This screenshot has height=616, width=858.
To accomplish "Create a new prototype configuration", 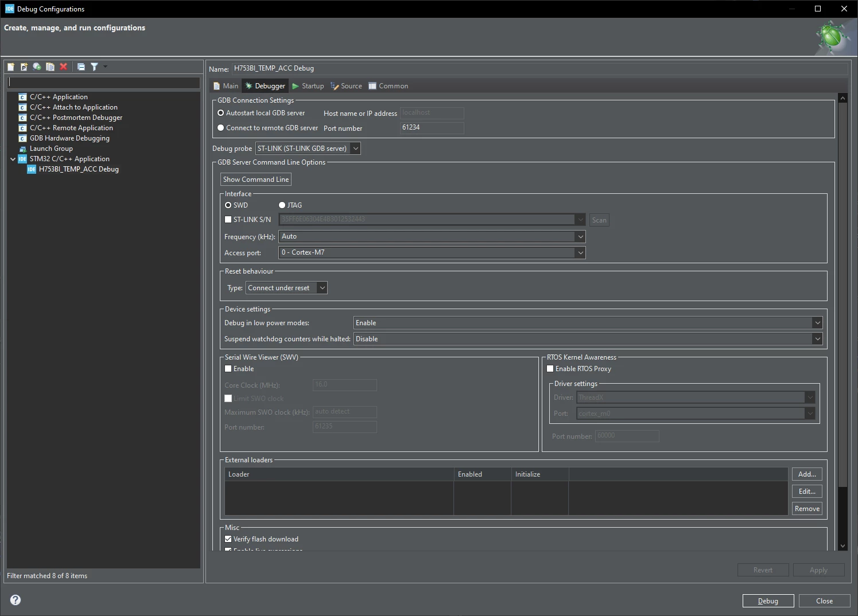I will (24, 67).
